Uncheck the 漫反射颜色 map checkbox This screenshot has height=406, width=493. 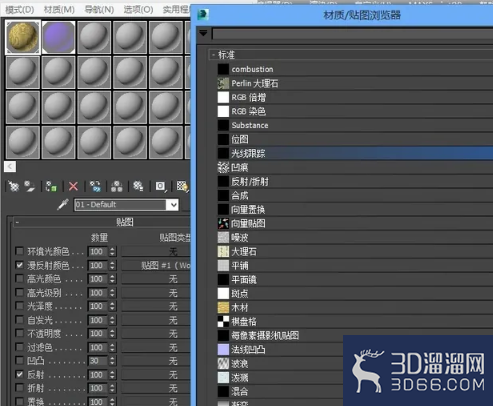click(19, 265)
